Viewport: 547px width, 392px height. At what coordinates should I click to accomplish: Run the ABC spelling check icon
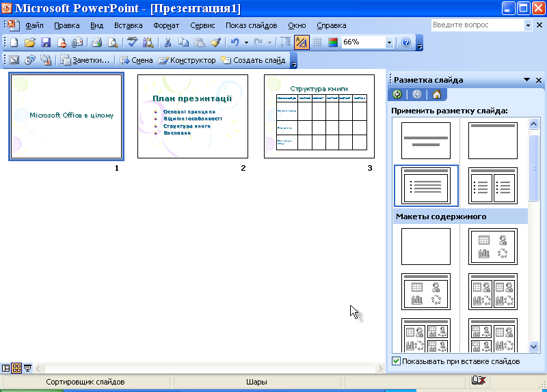tap(132, 42)
